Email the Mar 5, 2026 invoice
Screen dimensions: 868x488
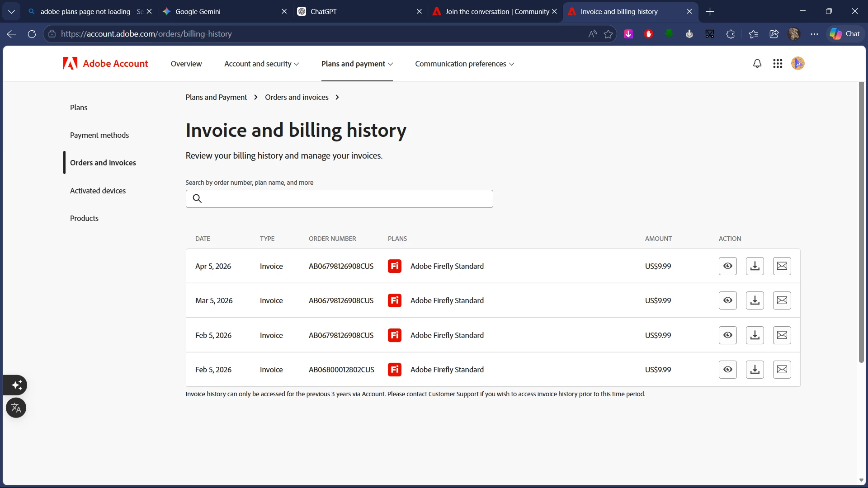(x=782, y=300)
